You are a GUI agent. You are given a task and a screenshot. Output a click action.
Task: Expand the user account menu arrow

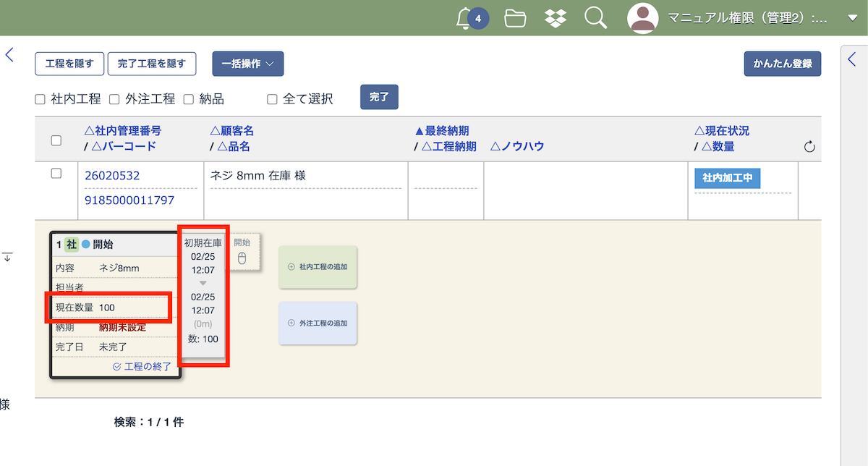(852, 18)
